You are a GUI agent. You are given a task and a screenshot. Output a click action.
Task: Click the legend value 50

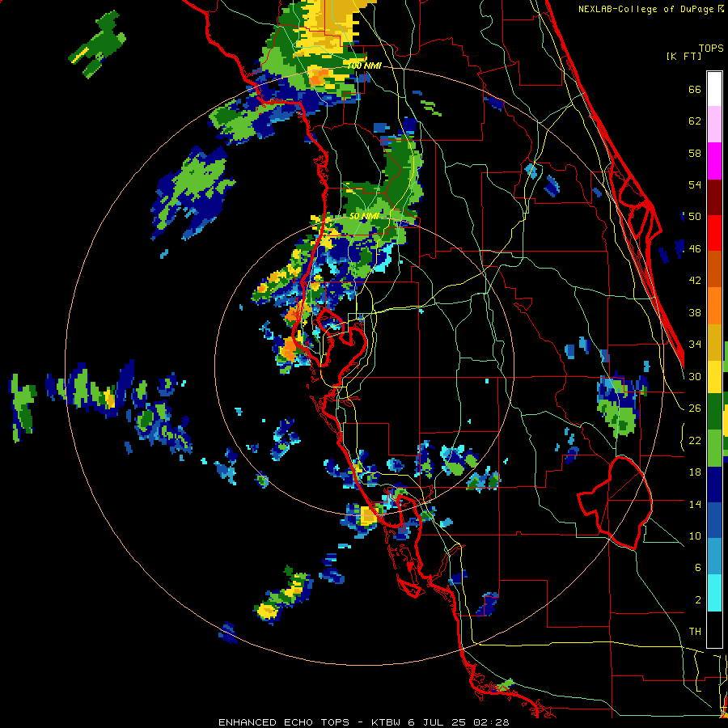tap(695, 217)
